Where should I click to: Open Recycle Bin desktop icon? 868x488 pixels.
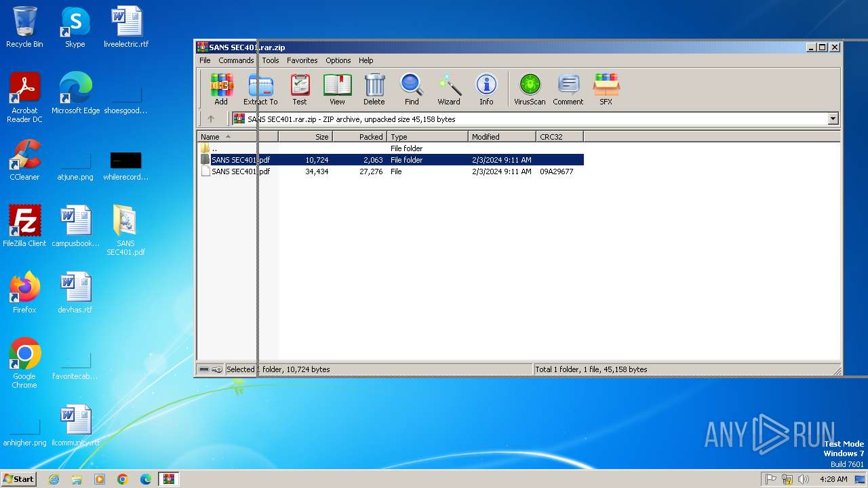pos(24,28)
